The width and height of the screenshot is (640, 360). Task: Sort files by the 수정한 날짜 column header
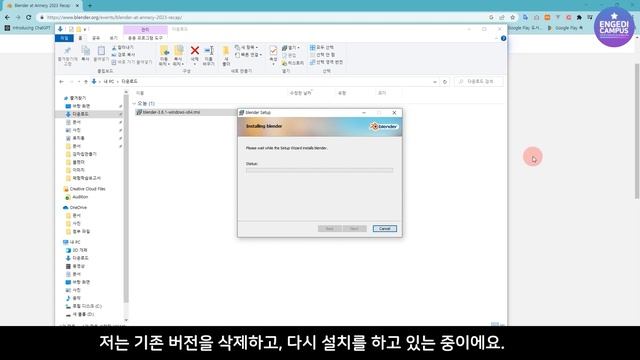300,93
